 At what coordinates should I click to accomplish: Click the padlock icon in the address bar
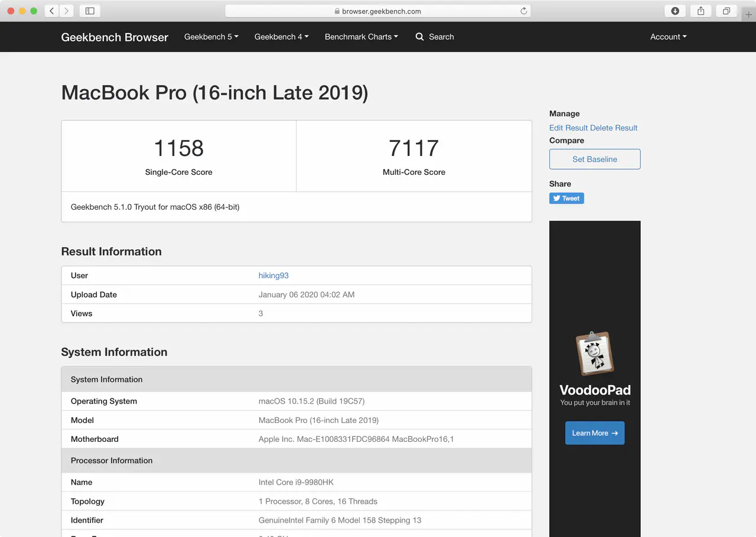tap(337, 11)
